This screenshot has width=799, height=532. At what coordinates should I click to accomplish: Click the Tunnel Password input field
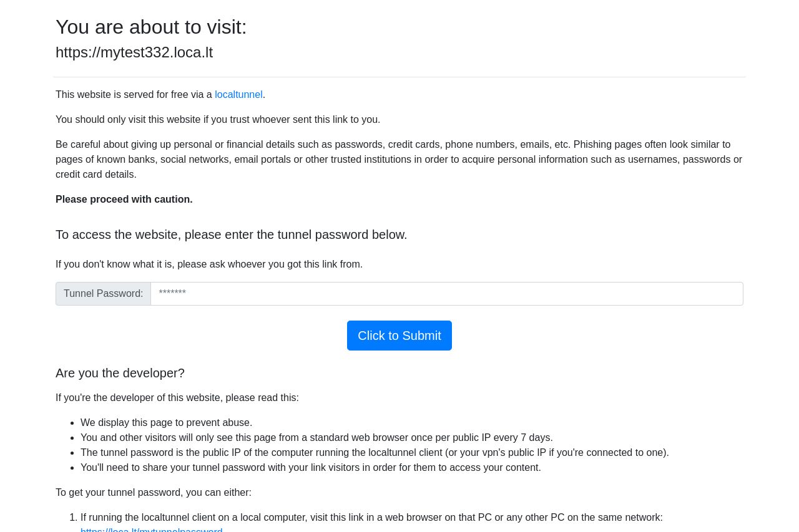446,293
